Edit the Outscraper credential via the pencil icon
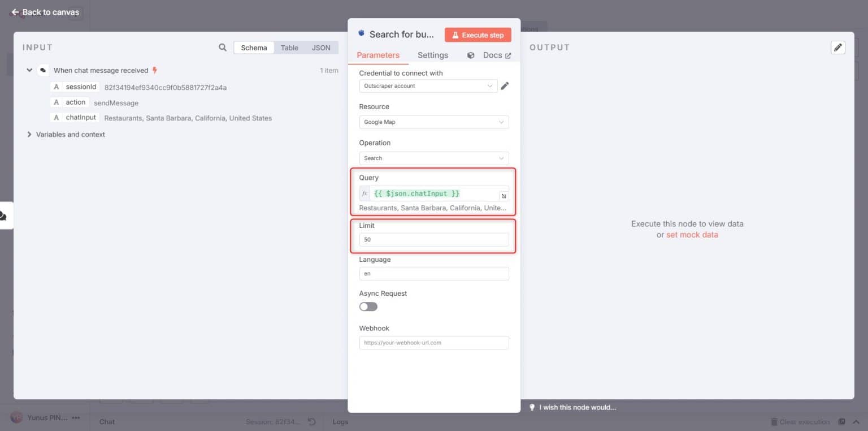 tap(505, 85)
